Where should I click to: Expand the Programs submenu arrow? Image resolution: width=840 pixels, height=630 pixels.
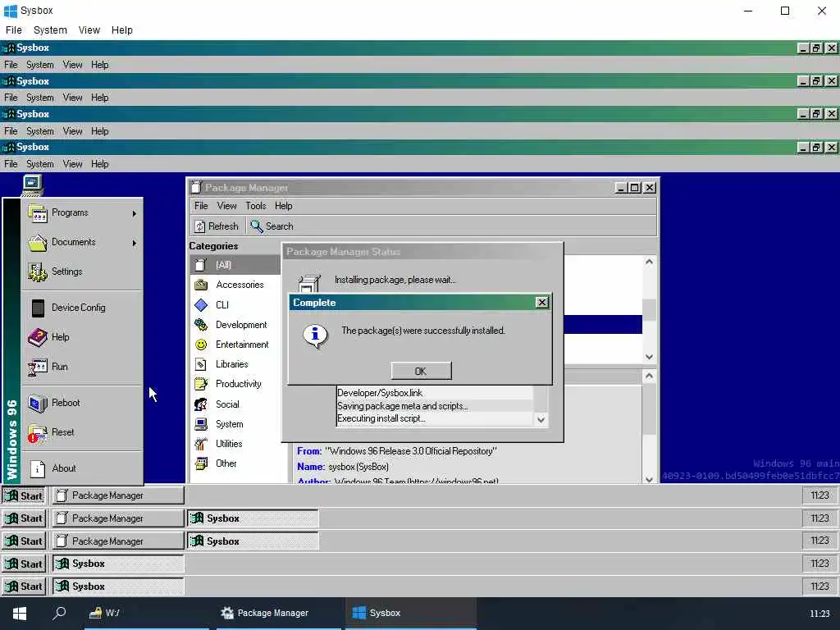(x=134, y=214)
